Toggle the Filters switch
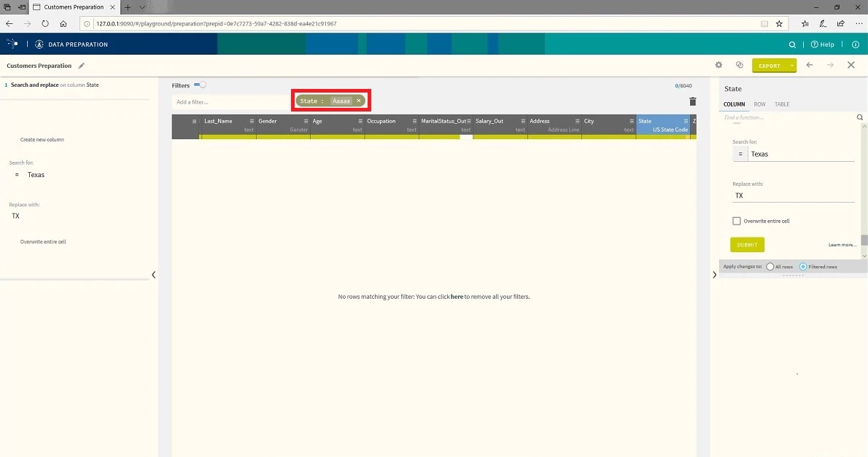 tap(200, 85)
